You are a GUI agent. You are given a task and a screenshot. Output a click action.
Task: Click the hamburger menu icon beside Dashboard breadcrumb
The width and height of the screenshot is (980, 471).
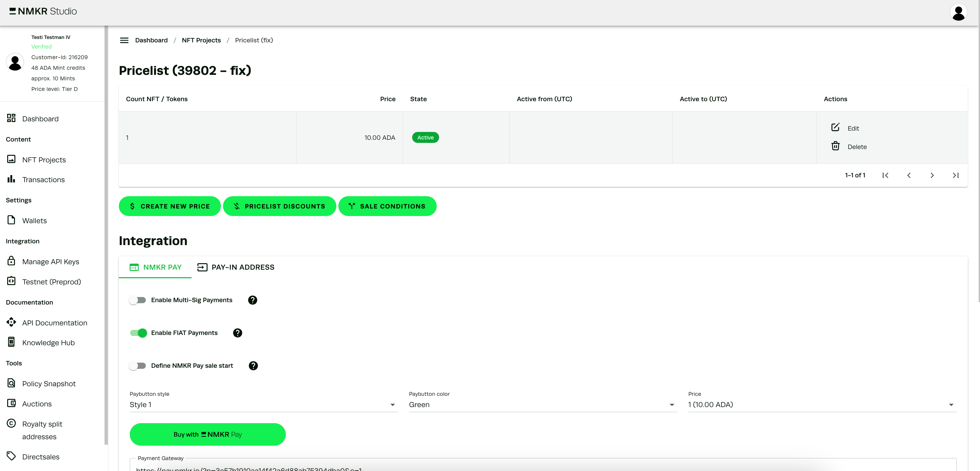[124, 40]
